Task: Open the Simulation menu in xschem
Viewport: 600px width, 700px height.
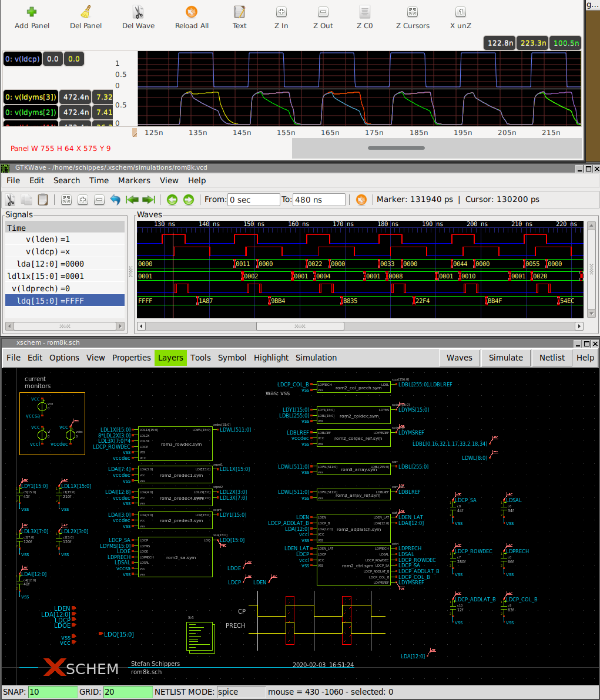Action: (316, 358)
